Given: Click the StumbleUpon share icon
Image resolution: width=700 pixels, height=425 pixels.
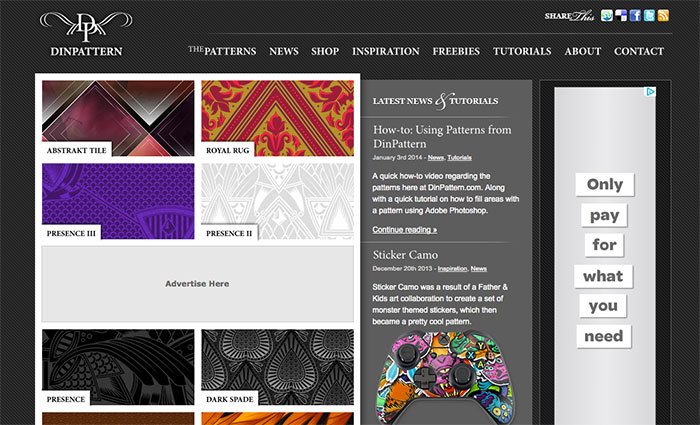Looking at the screenshot, I should 607,16.
